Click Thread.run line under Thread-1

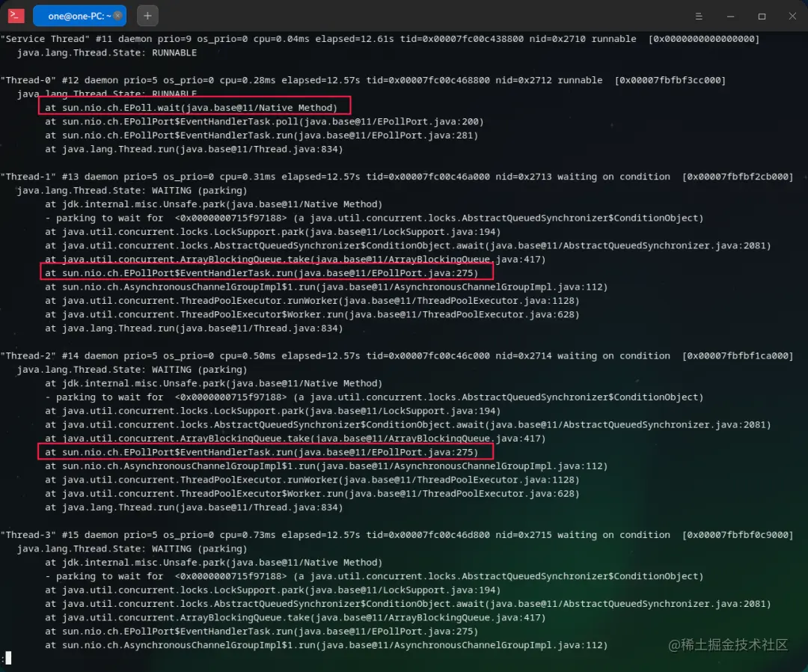click(194, 329)
